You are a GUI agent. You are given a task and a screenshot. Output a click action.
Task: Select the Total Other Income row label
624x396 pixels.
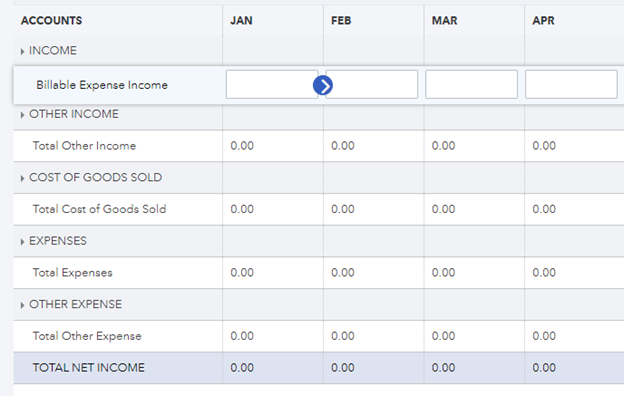84,146
